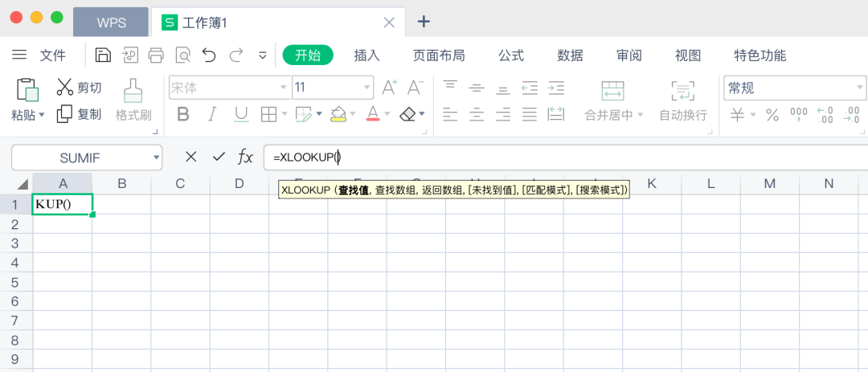
Task: Click the decrease indent icon
Action: (x=530, y=87)
